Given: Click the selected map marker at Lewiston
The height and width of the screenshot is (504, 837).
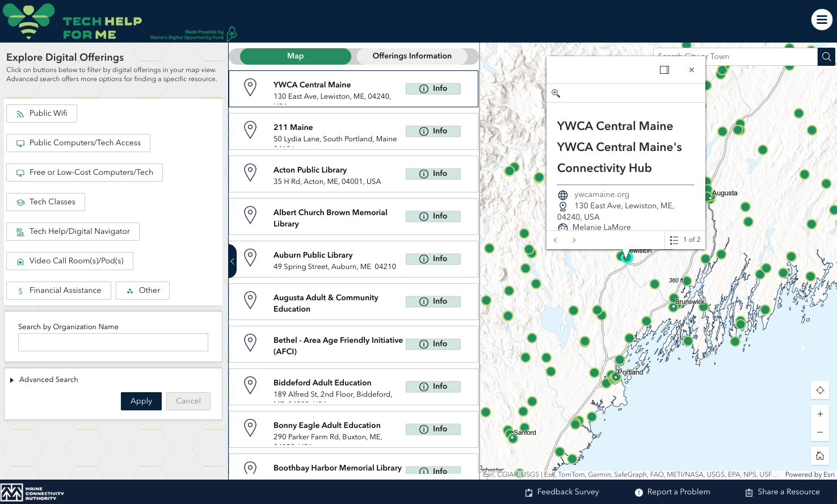Looking at the screenshot, I should [x=626, y=258].
